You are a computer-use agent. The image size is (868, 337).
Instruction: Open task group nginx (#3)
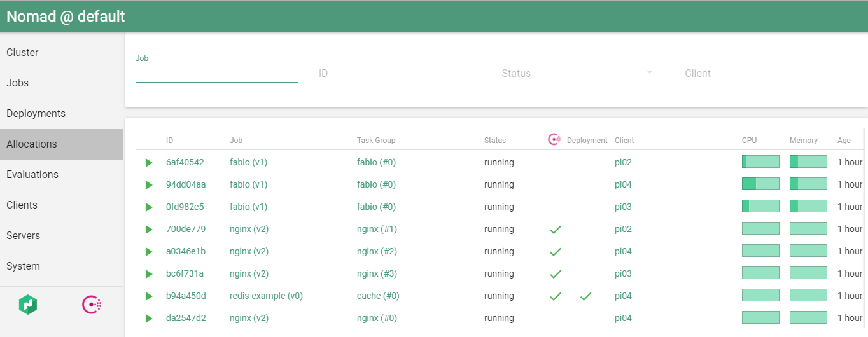[377, 273]
